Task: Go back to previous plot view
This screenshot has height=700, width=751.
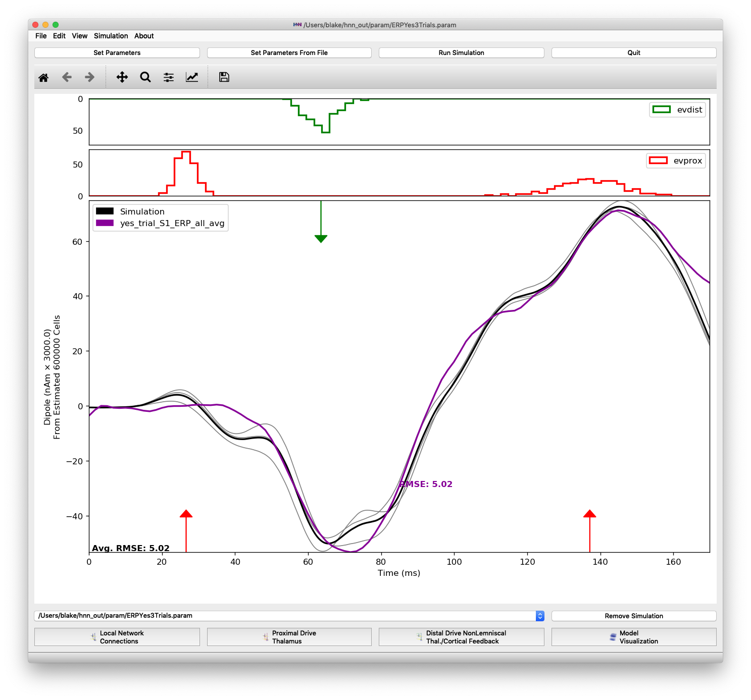Action: 67,77
